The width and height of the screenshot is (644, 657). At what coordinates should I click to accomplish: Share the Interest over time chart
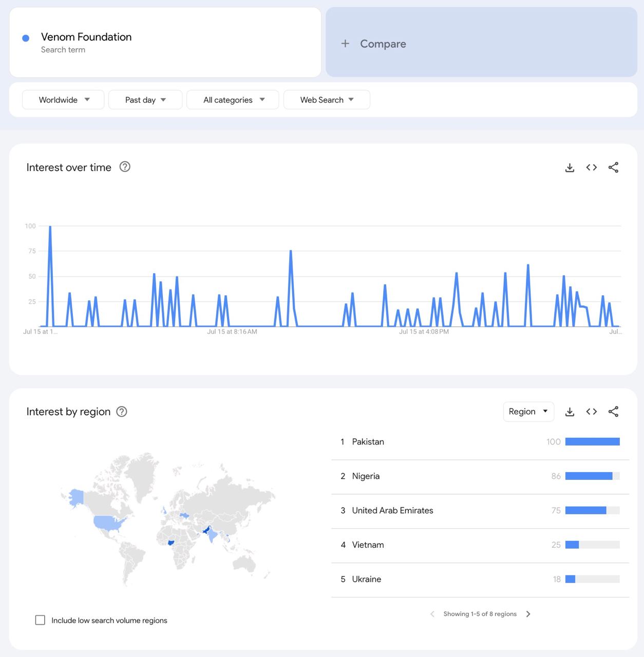pos(613,167)
